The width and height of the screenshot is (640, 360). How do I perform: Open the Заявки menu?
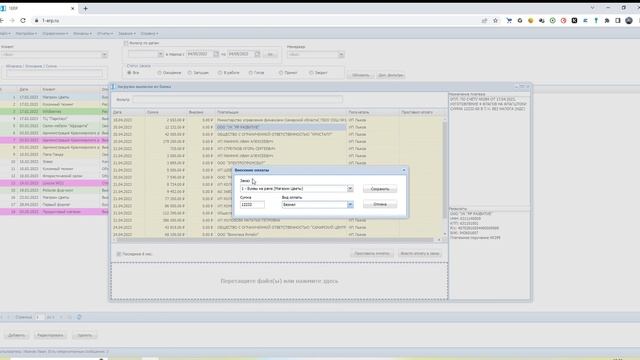point(127,33)
